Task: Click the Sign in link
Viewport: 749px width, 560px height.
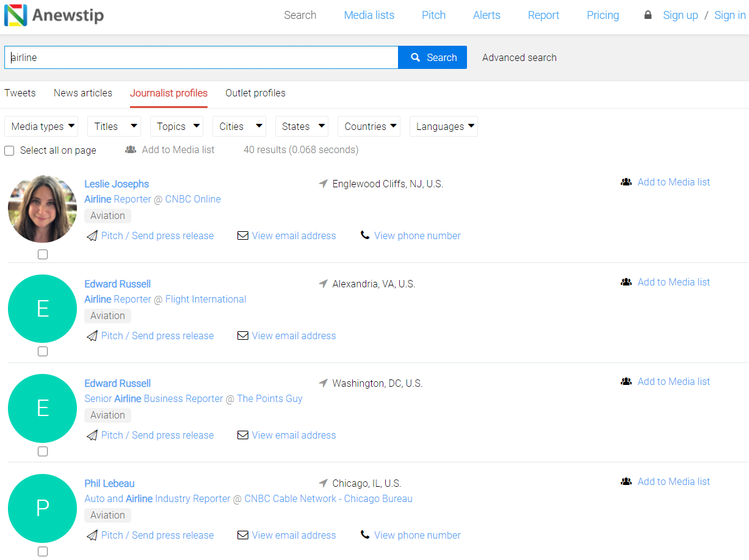Action: coord(730,15)
